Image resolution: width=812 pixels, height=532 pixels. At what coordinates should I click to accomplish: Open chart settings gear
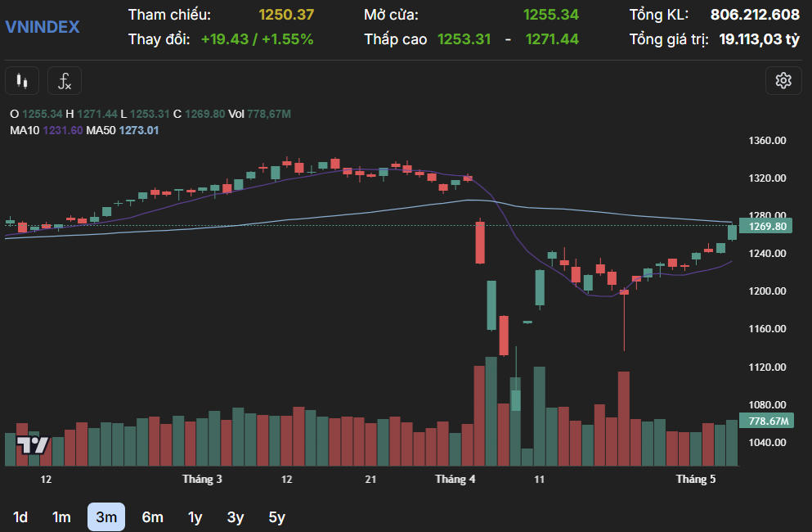[783, 80]
